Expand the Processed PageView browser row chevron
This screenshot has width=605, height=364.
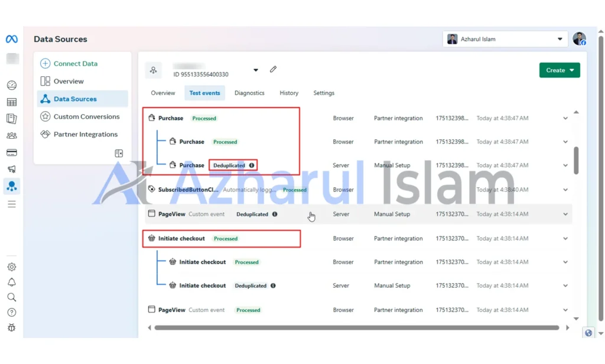pyautogui.click(x=565, y=310)
